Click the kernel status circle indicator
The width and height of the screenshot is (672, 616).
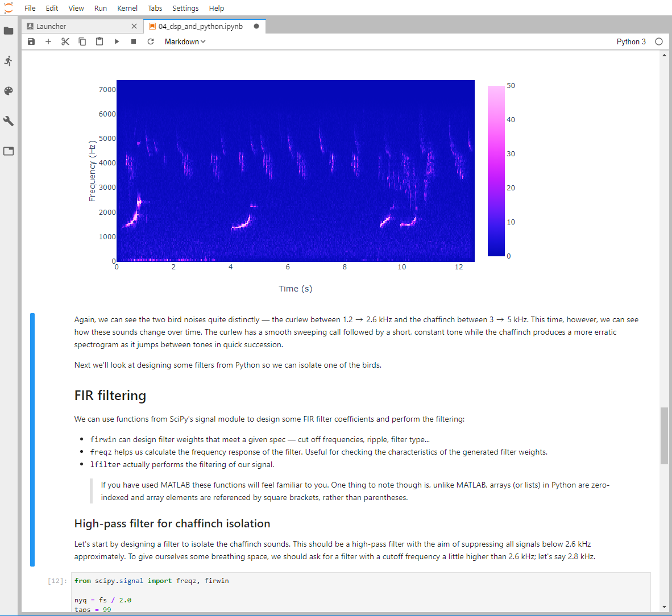click(659, 41)
